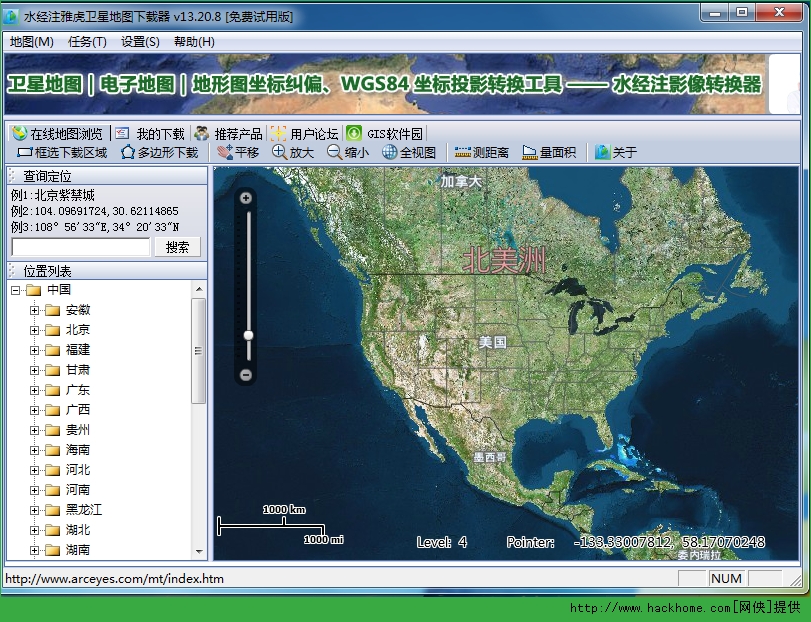Click the Level: 4 map readout
The height and width of the screenshot is (622, 811).
tap(442, 542)
